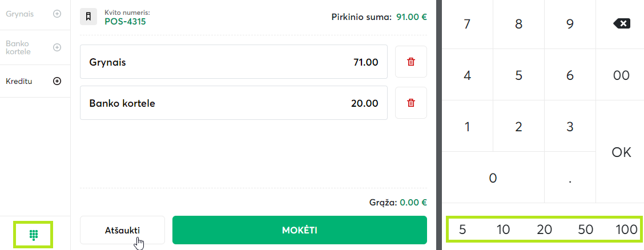The height and width of the screenshot is (250, 644).
Task: Remove the Banko kortele payment row
Action: pos(411,103)
